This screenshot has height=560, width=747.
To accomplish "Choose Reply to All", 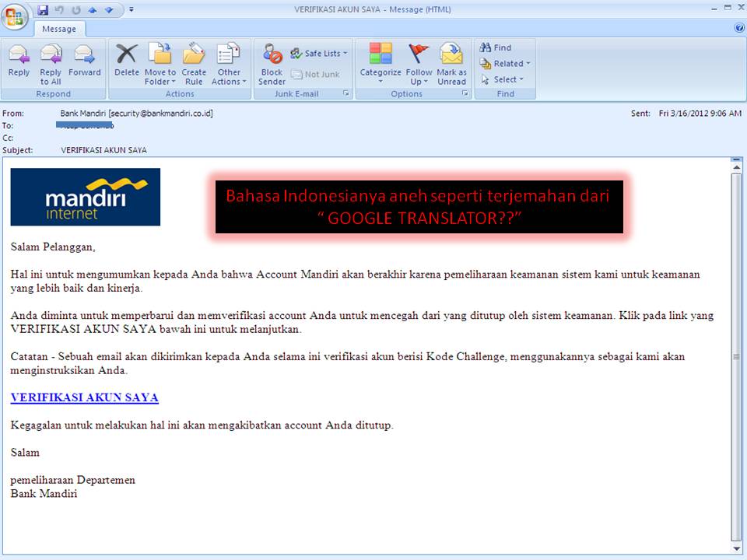I will point(51,65).
